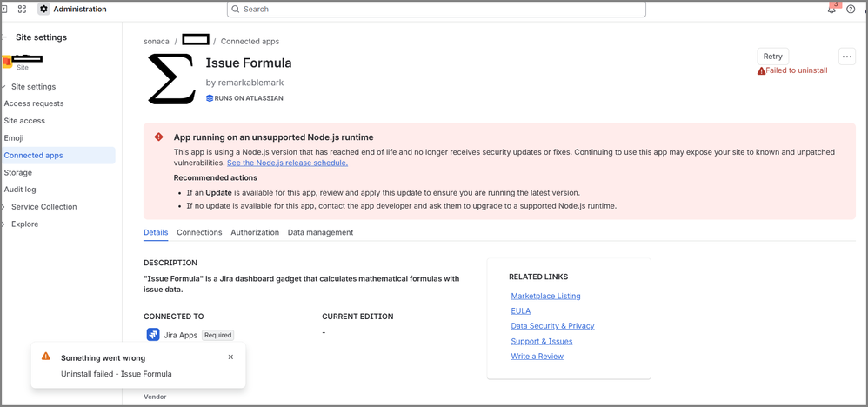Image resolution: width=868 pixels, height=407 pixels.
Task: Open Data Security & Privacy link
Action: 552,326
